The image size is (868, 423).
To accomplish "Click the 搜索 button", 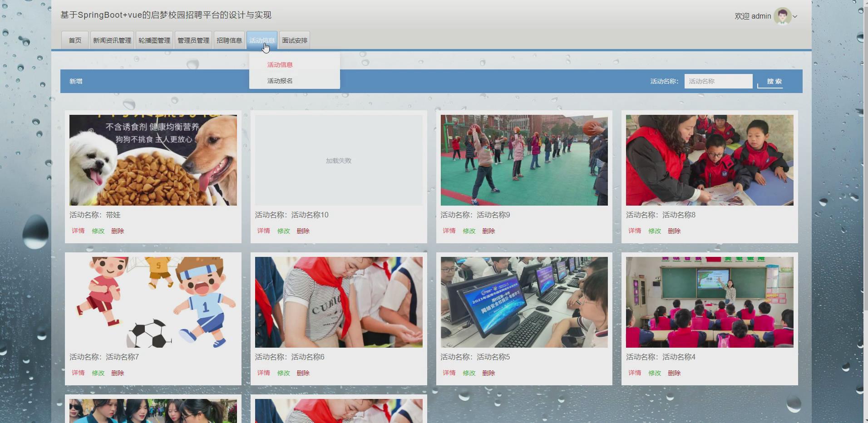I will pyautogui.click(x=774, y=81).
